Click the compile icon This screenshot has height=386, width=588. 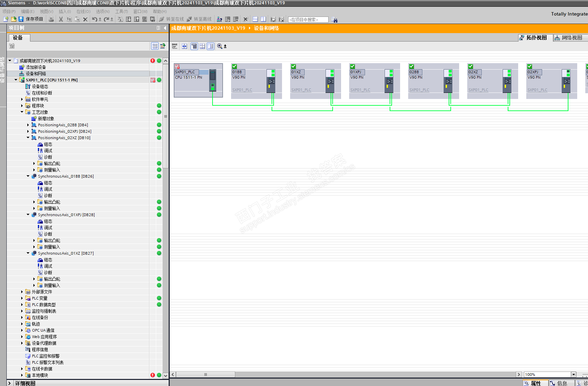coord(120,19)
